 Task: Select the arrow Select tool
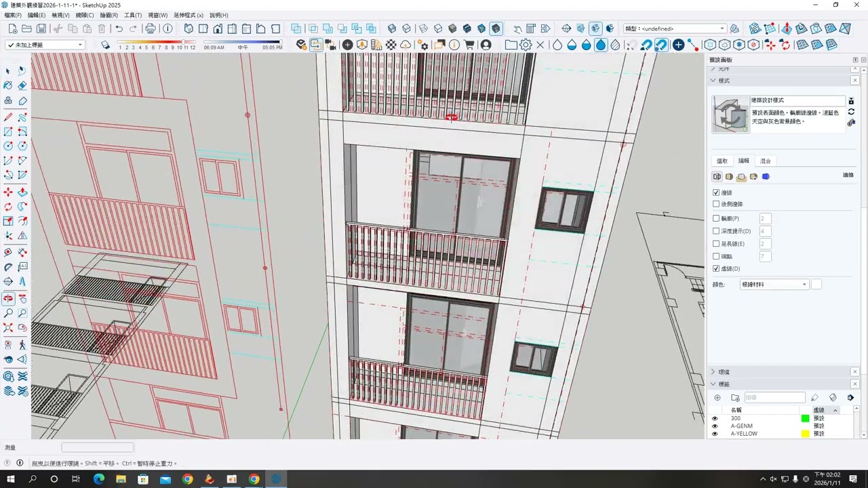pyautogui.click(x=8, y=70)
